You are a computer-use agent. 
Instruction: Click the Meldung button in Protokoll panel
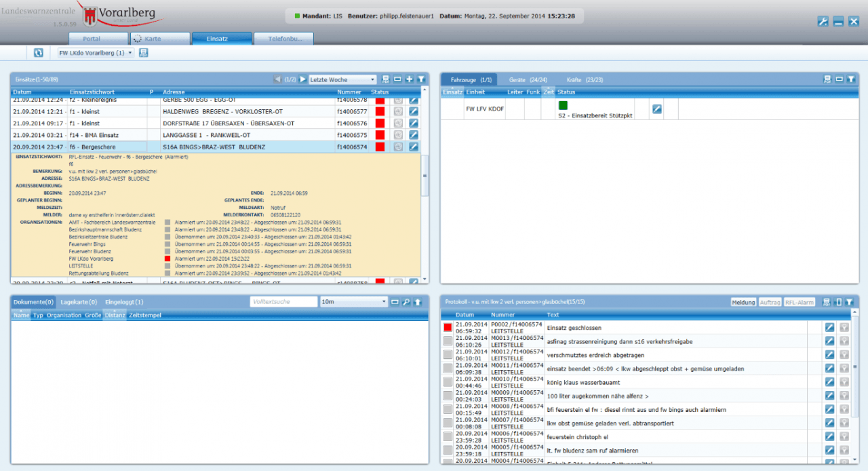743,302
